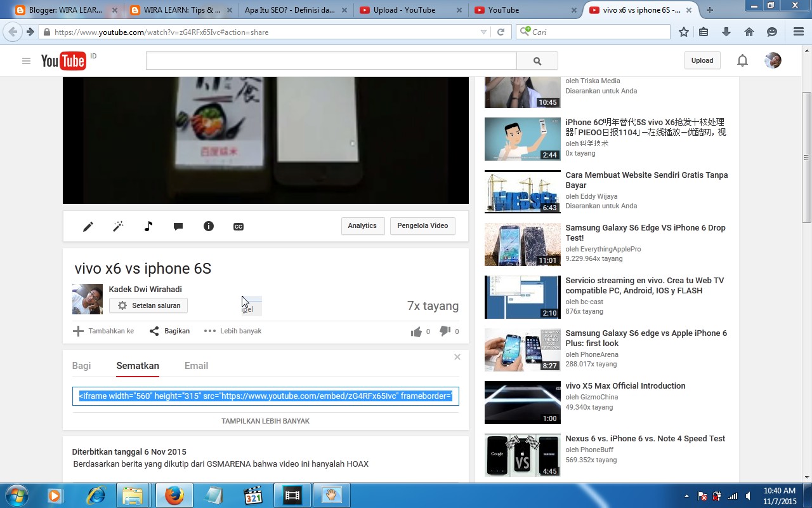
Task: Open Firefox from the Windows taskbar
Action: pos(174,495)
